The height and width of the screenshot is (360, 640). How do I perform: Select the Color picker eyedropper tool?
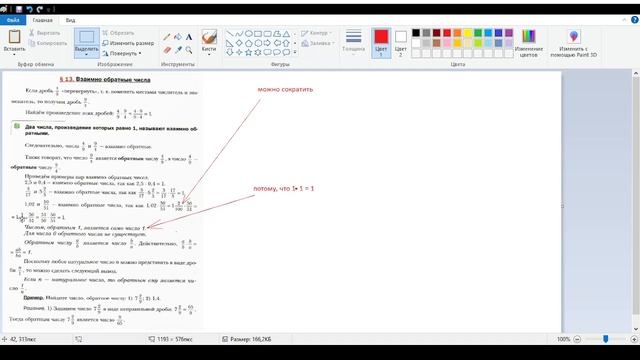(178, 50)
